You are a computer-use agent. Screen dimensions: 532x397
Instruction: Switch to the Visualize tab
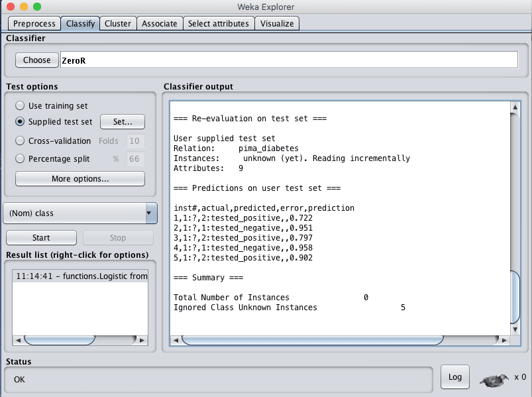(x=277, y=23)
